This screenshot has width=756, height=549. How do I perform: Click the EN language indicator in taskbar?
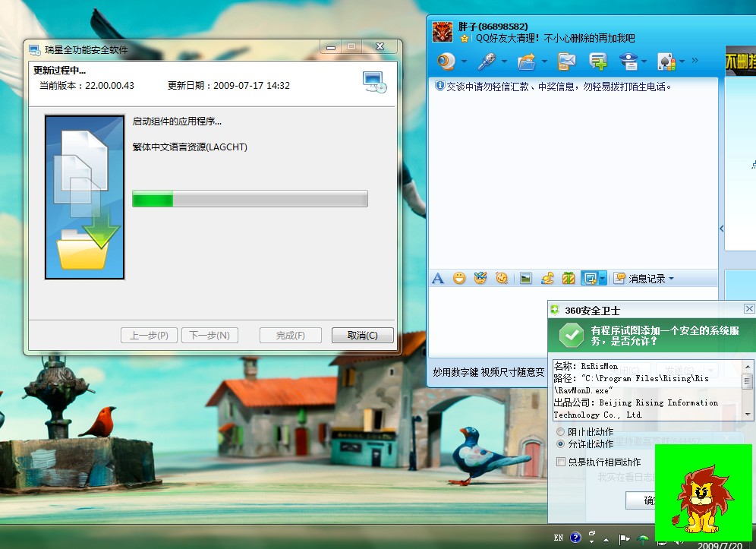point(559,538)
